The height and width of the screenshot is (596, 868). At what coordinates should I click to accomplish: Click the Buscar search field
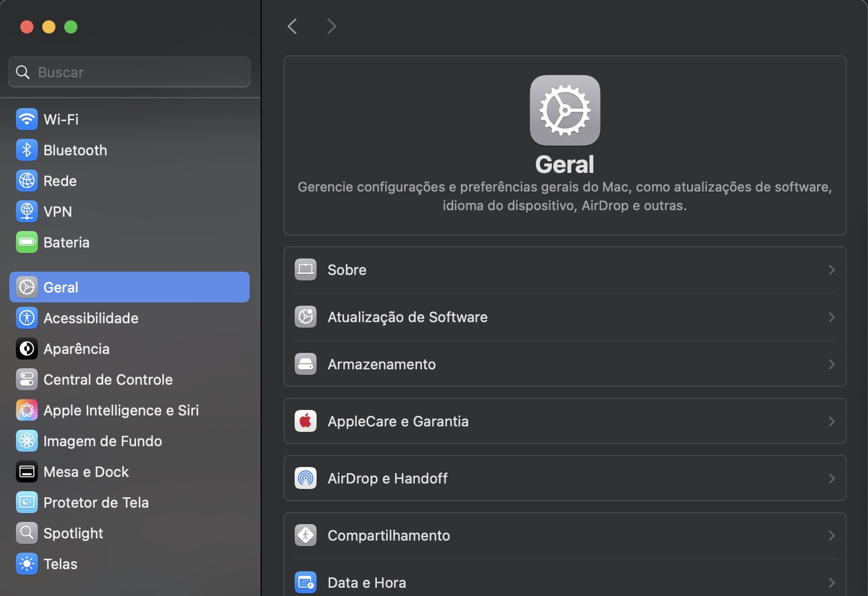tap(129, 72)
